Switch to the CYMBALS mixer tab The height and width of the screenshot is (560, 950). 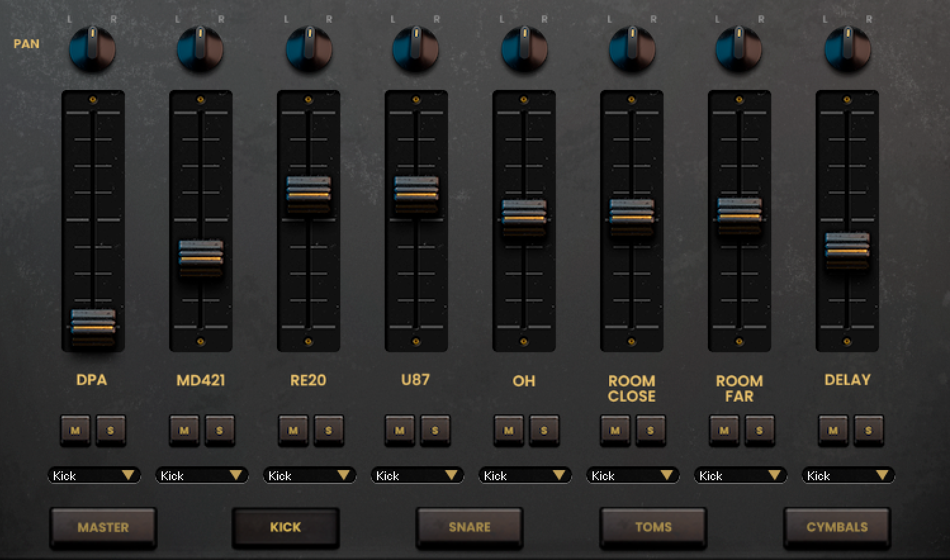(x=837, y=527)
